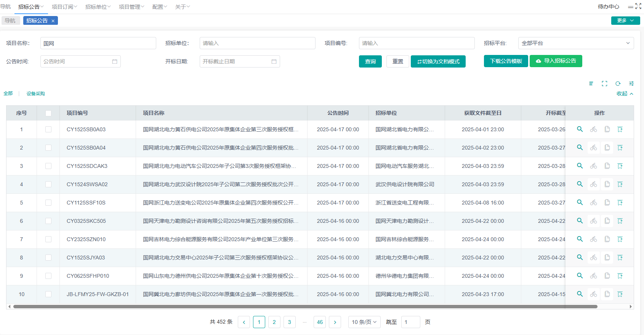Open column settings with the sliders icon

point(631,84)
